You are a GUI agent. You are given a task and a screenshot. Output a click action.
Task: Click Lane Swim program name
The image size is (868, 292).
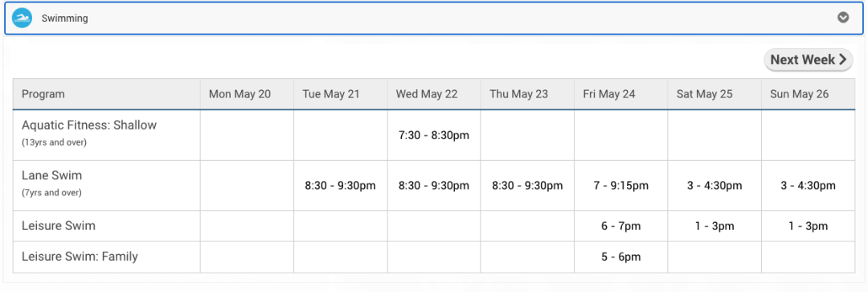click(x=52, y=175)
